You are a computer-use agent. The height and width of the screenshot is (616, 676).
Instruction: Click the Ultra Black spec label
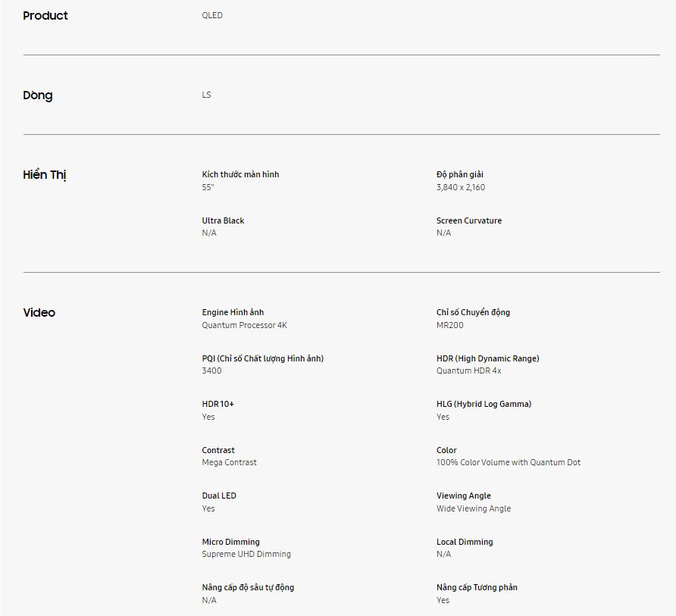tap(223, 220)
